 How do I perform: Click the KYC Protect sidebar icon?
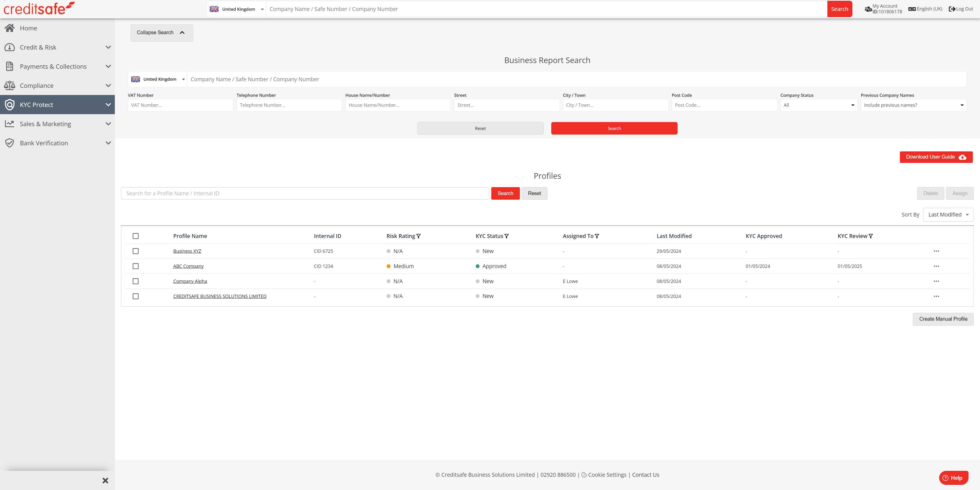[9, 104]
